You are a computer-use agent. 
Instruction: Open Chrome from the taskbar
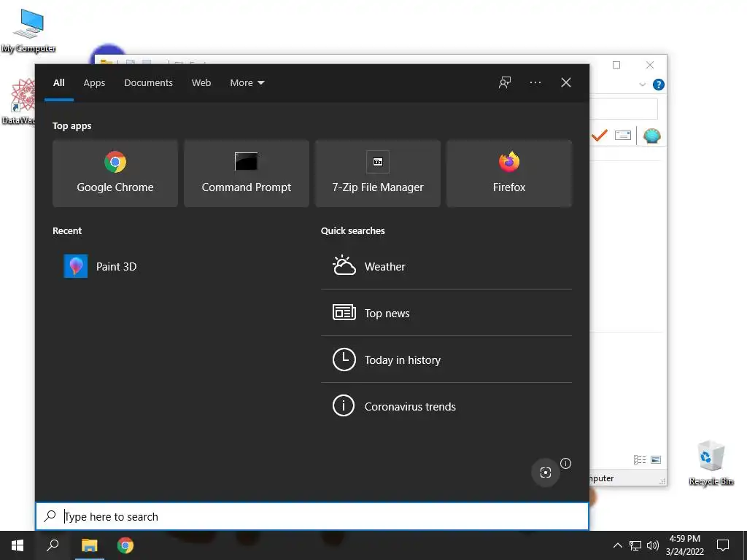(125, 545)
